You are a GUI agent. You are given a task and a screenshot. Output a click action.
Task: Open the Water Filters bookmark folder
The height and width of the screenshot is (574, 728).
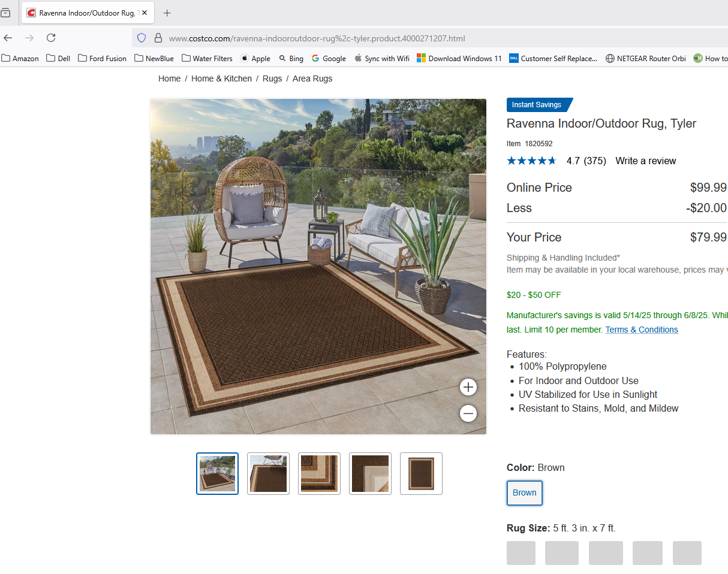207,58
